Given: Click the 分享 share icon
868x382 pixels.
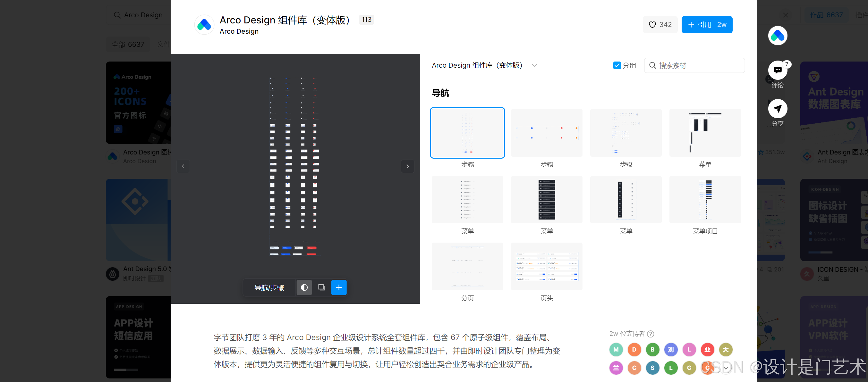Looking at the screenshot, I should coord(778,108).
